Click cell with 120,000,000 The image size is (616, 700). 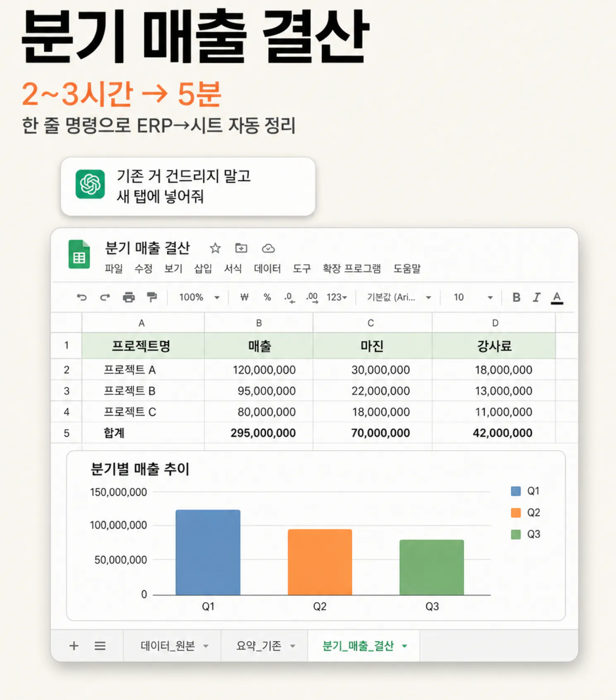click(259, 369)
